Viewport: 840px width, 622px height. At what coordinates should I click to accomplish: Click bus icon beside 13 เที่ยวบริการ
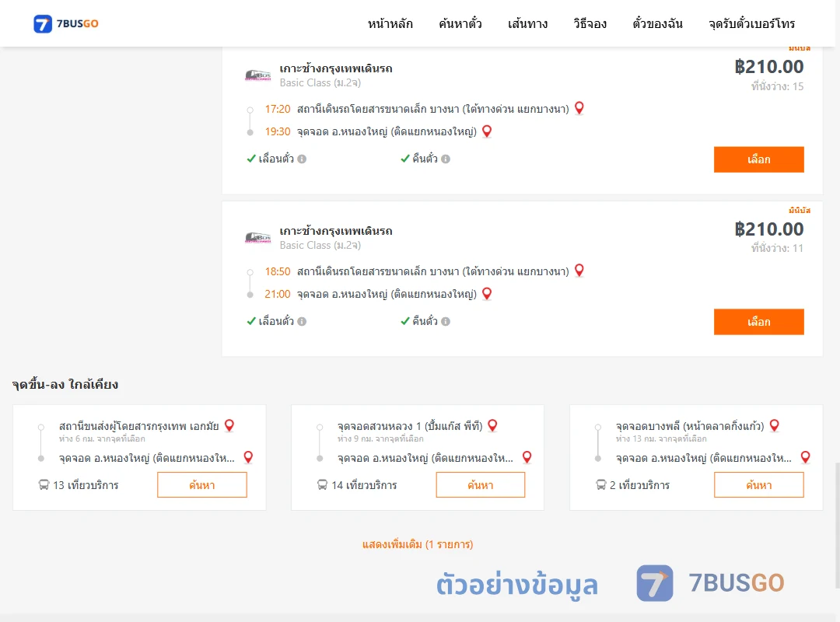[x=44, y=485]
